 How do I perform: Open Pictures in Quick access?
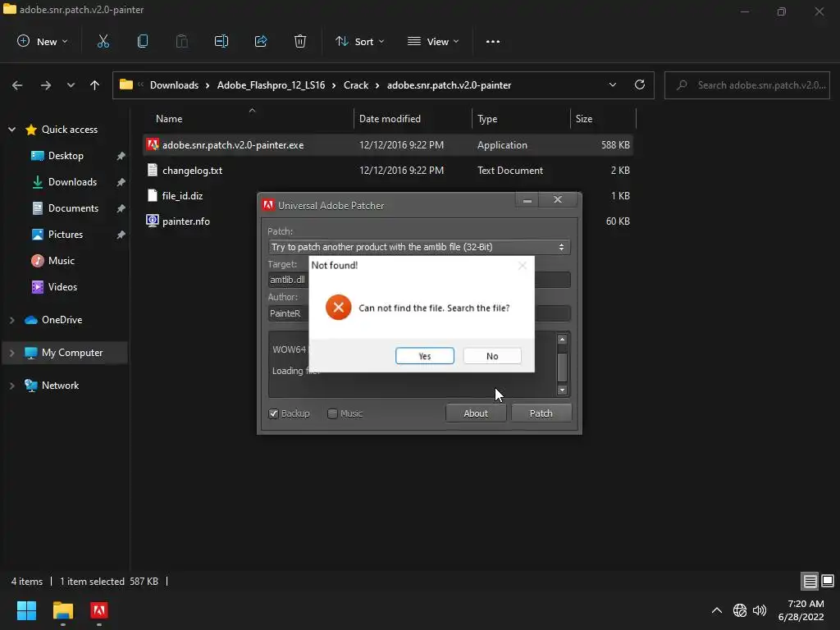tap(66, 234)
